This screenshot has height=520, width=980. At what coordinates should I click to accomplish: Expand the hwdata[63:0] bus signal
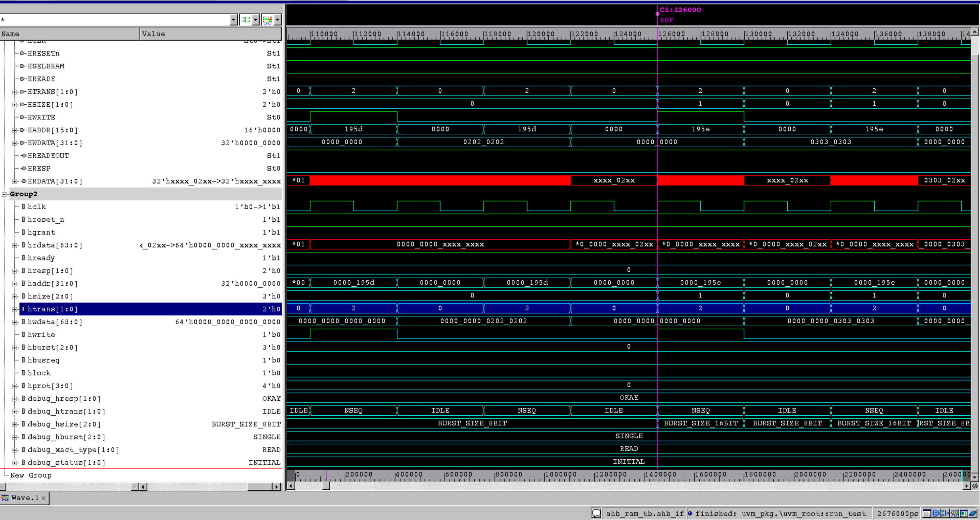(14, 322)
